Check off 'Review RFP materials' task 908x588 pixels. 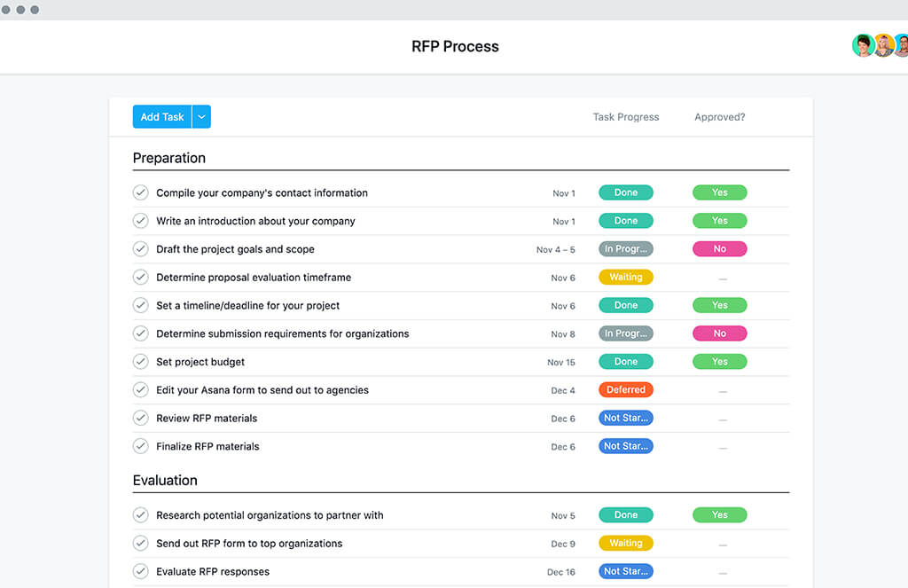140,418
